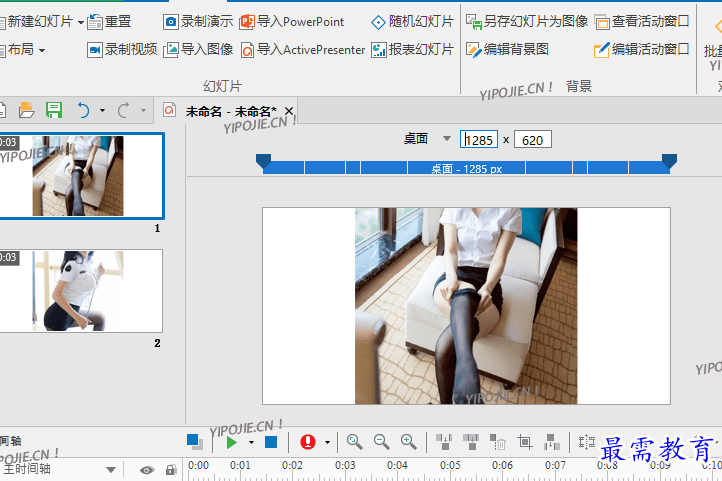The width and height of the screenshot is (722, 481).
Task: Click the join/merge timeline icon
Action: [x=471, y=442]
